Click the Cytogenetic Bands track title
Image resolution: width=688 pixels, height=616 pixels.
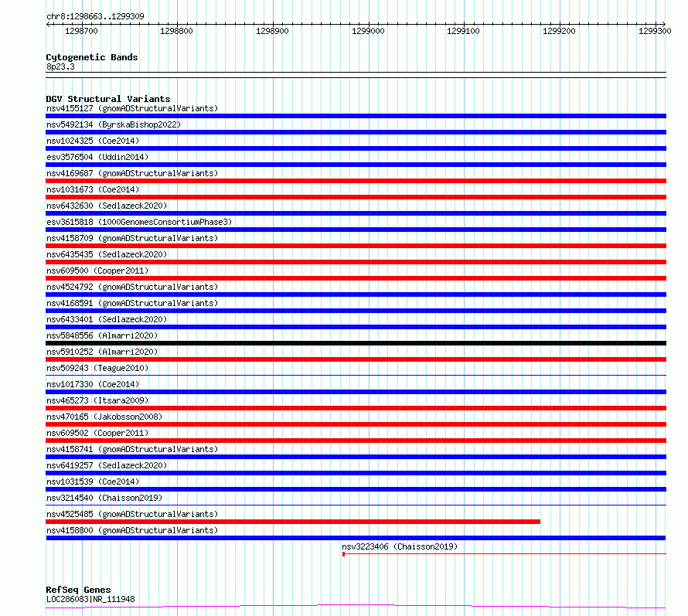(92, 57)
